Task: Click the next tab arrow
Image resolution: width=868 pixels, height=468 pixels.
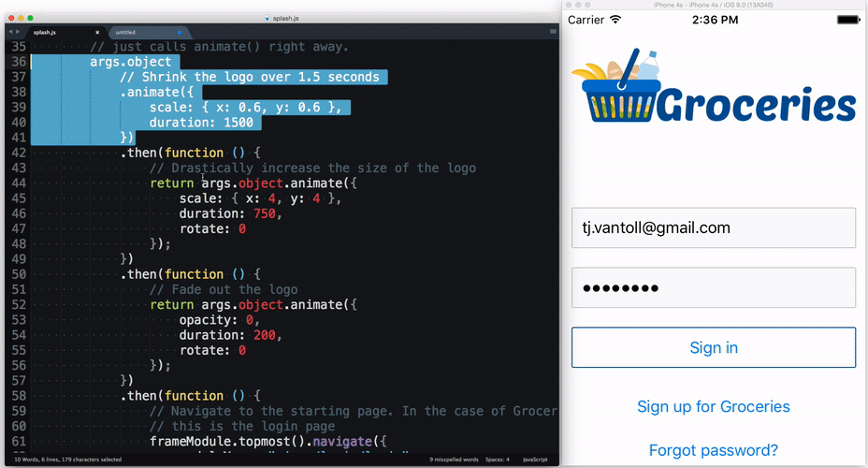Action: point(17,32)
